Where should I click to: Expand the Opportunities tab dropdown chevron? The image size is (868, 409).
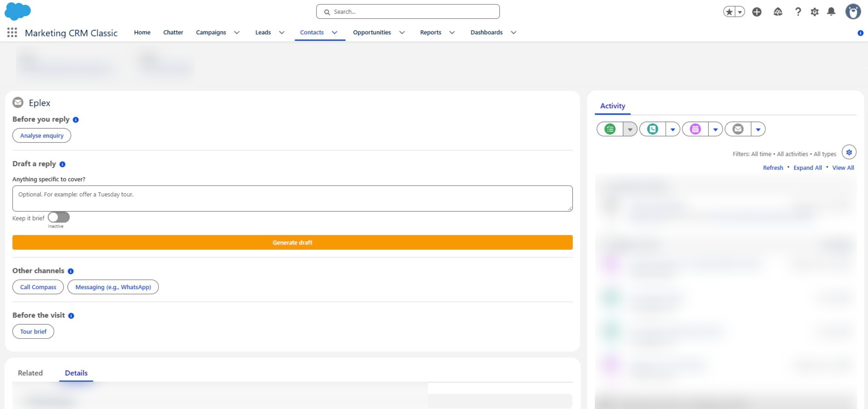(402, 32)
